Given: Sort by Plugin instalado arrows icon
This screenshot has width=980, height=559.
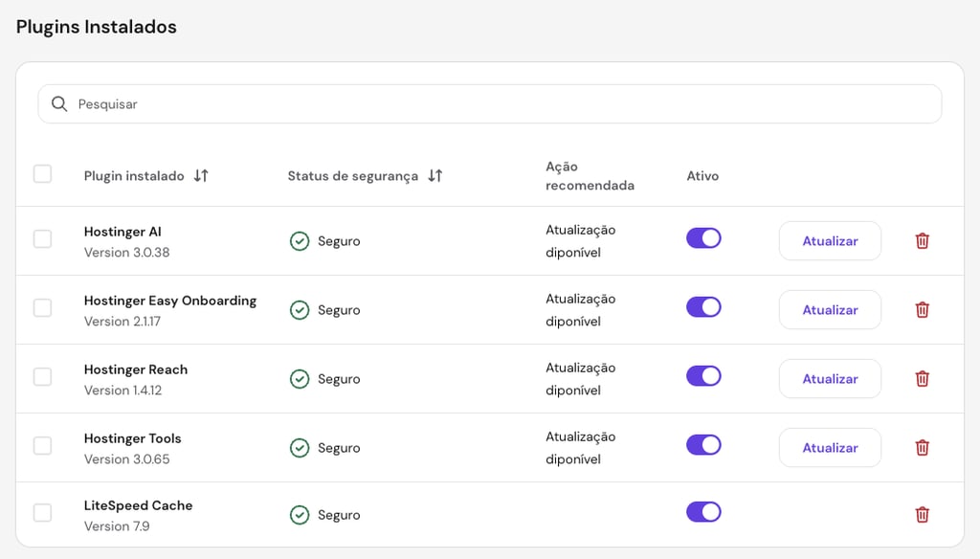Looking at the screenshot, I should coord(201,176).
